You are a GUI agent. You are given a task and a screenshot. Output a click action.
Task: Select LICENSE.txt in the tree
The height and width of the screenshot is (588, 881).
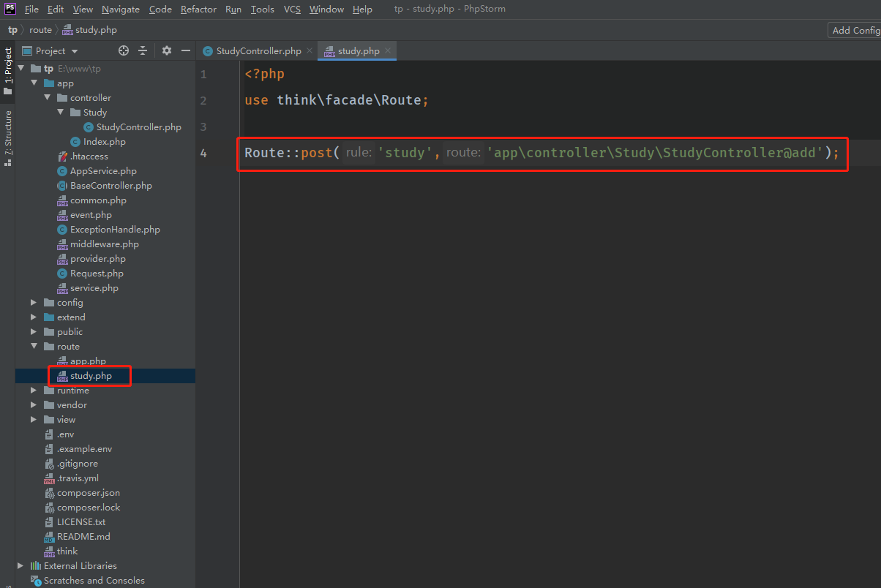75,521
